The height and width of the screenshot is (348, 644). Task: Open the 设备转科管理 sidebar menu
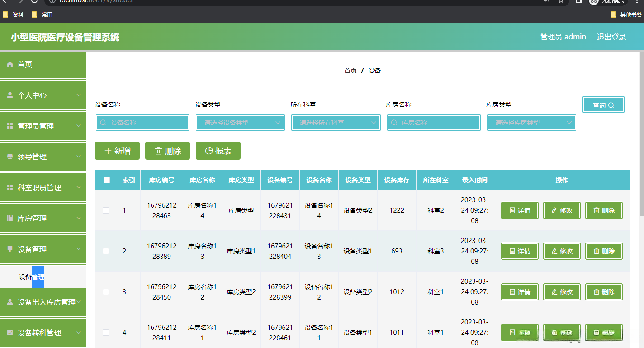pyautogui.click(x=43, y=333)
